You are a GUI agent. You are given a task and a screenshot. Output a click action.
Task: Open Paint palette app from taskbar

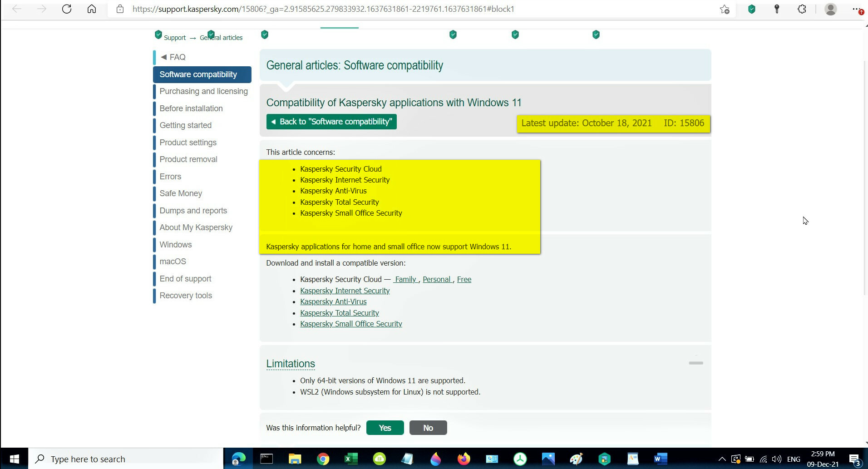(576, 459)
